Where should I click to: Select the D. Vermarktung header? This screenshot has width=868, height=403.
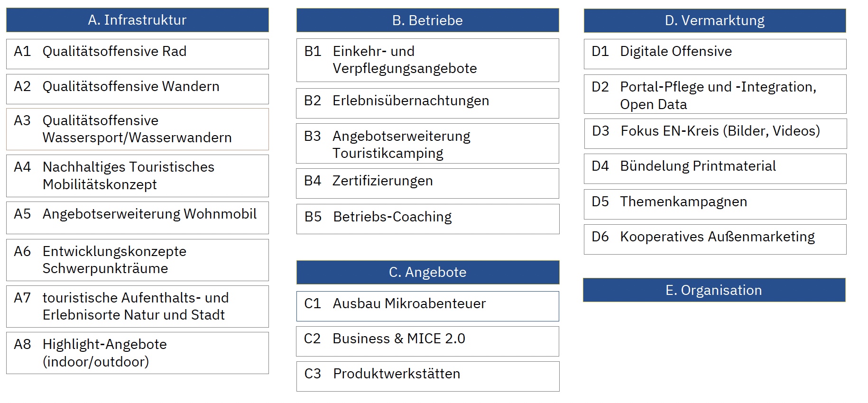point(715,20)
